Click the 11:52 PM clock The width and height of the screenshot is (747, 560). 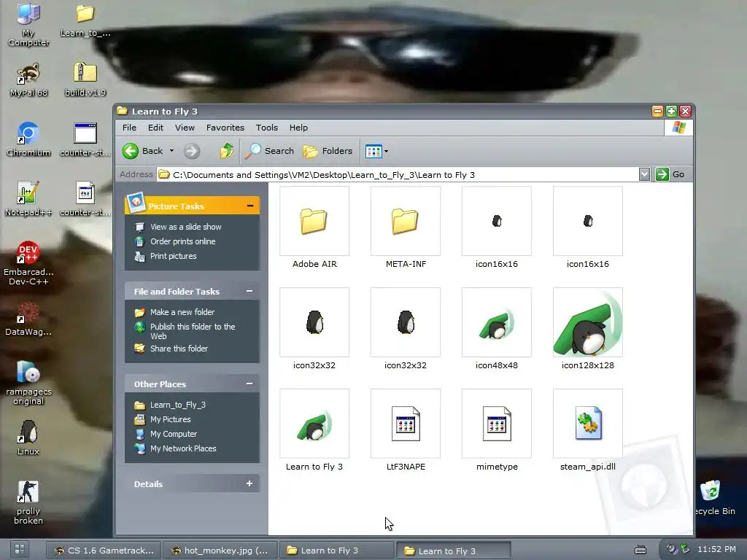pyautogui.click(x=716, y=549)
